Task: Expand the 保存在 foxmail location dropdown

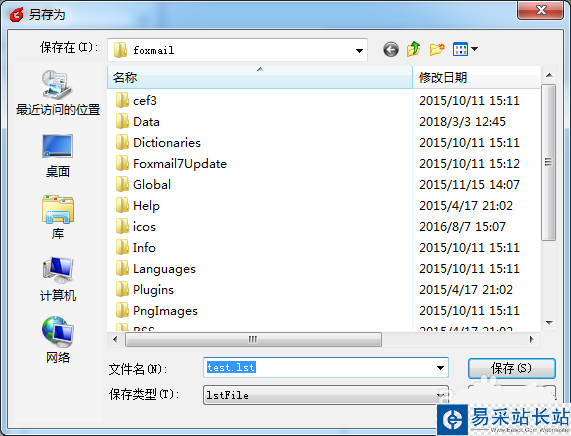Action: click(x=359, y=50)
